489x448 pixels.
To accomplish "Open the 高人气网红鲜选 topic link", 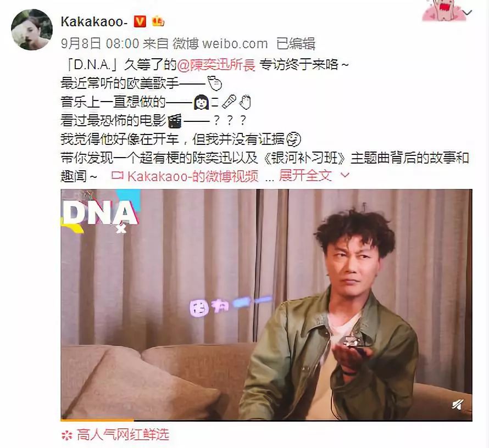I will click(123, 435).
